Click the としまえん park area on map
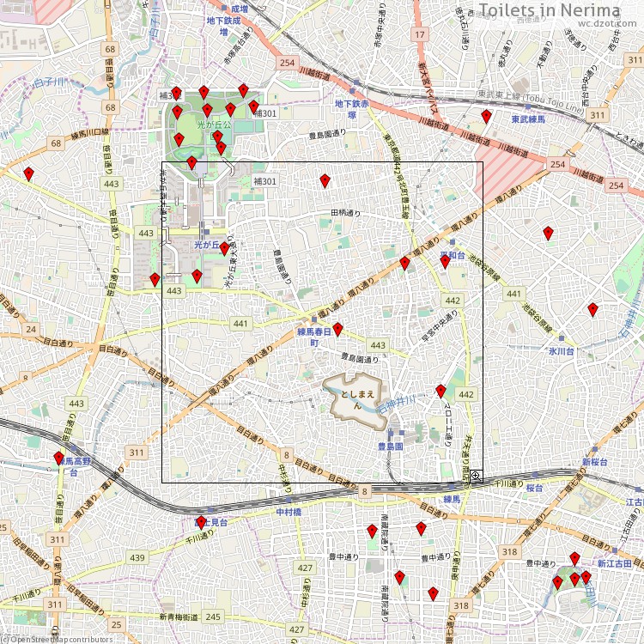 pos(354,396)
